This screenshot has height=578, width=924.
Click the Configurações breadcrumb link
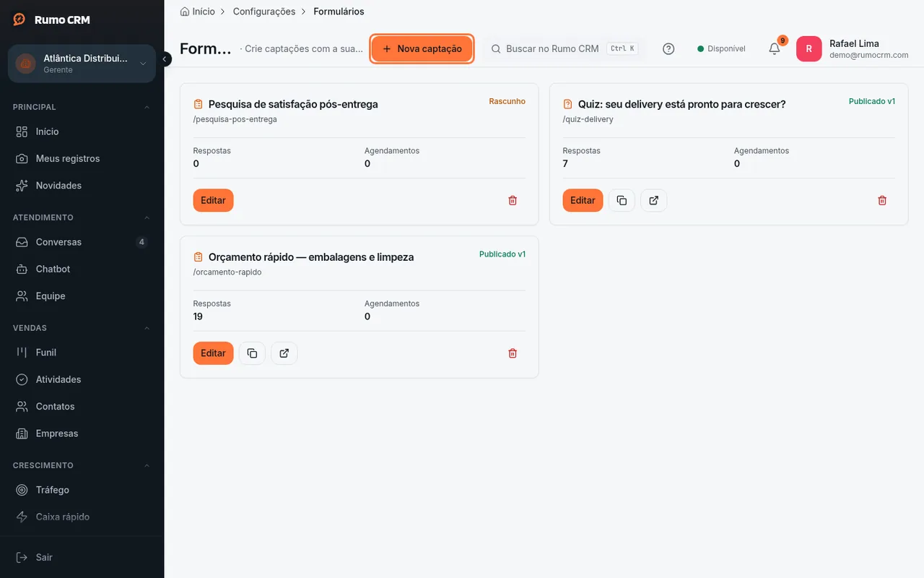(264, 12)
